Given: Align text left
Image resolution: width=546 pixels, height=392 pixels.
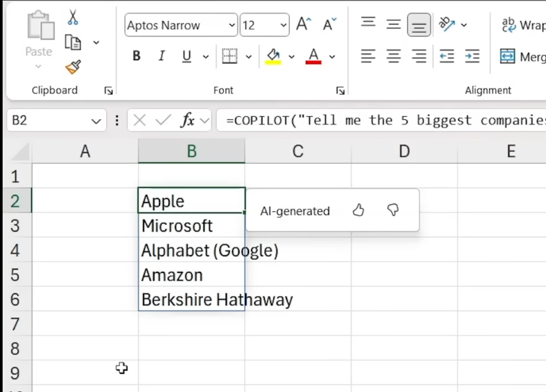Looking at the screenshot, I should (368, 56).
